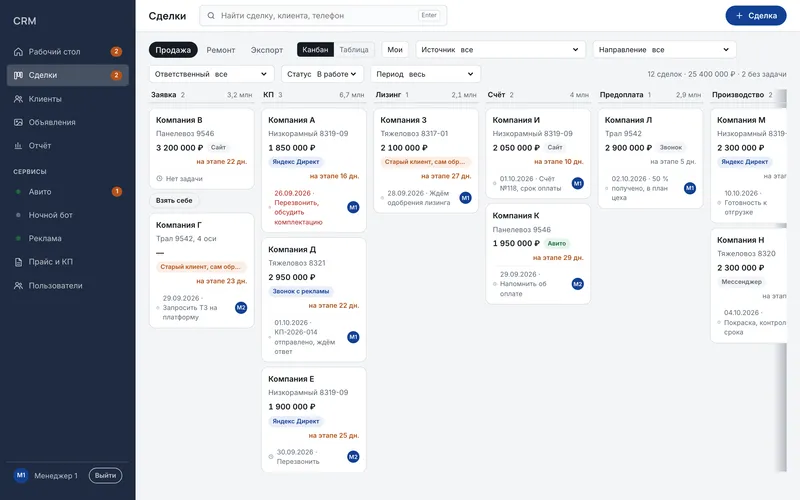Click the Взять себе button
The height and width of the screenshot is (500, 800).
(x=174, y=200)
